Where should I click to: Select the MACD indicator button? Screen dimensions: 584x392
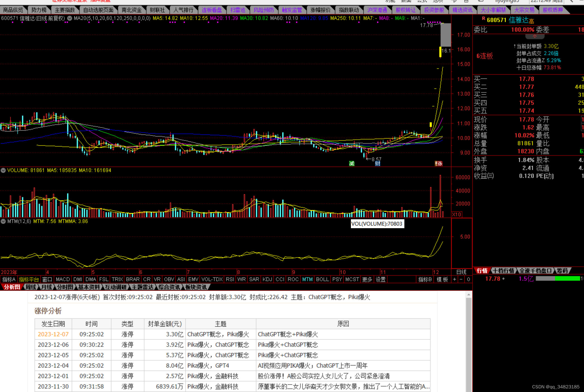63,279
